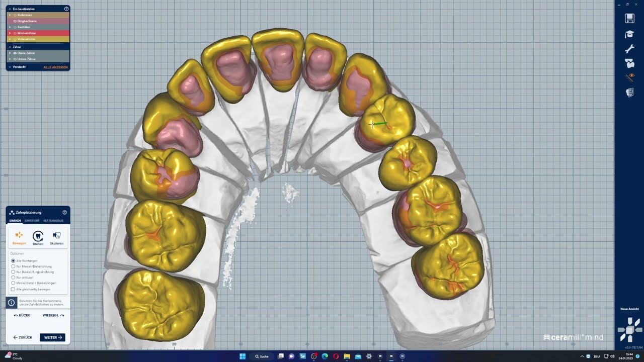644x362 pixels.
Task: Open the Mail app from taskbar
Action: click(358, 356)
